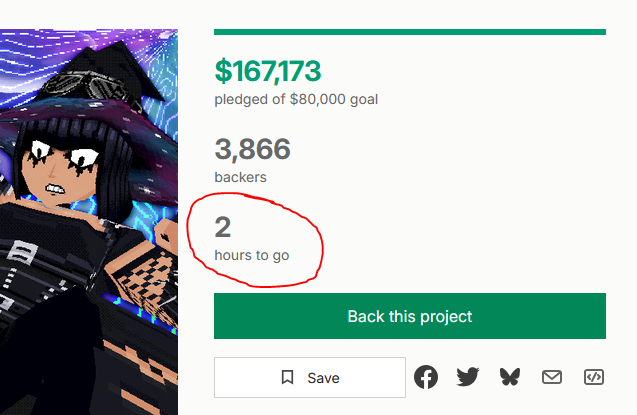
Task: Click the Save button label
Action: tap(323, 378)
